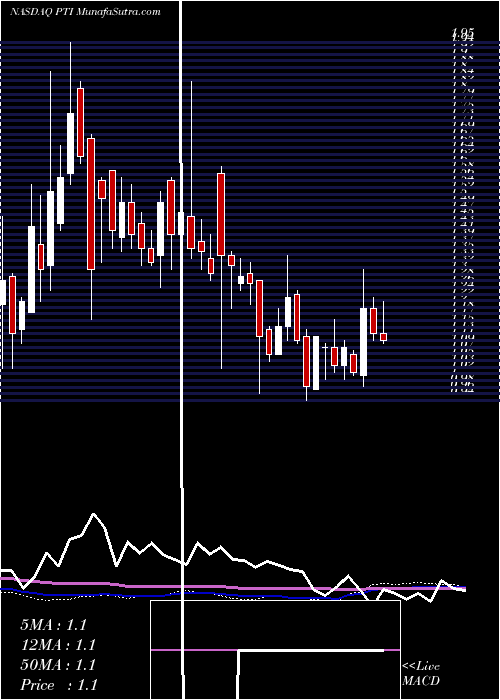Click the 1.95 price axis label

click(463, 32)
